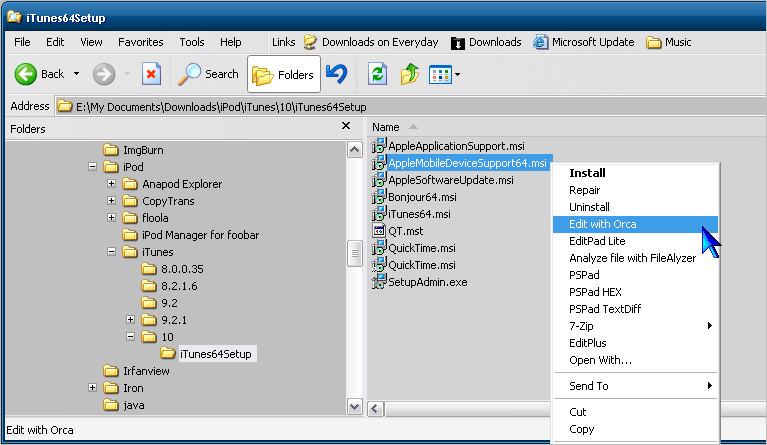Screen dimensions: 767x445
Task: Choose Install from the context menu
Action: click(635, 173)
